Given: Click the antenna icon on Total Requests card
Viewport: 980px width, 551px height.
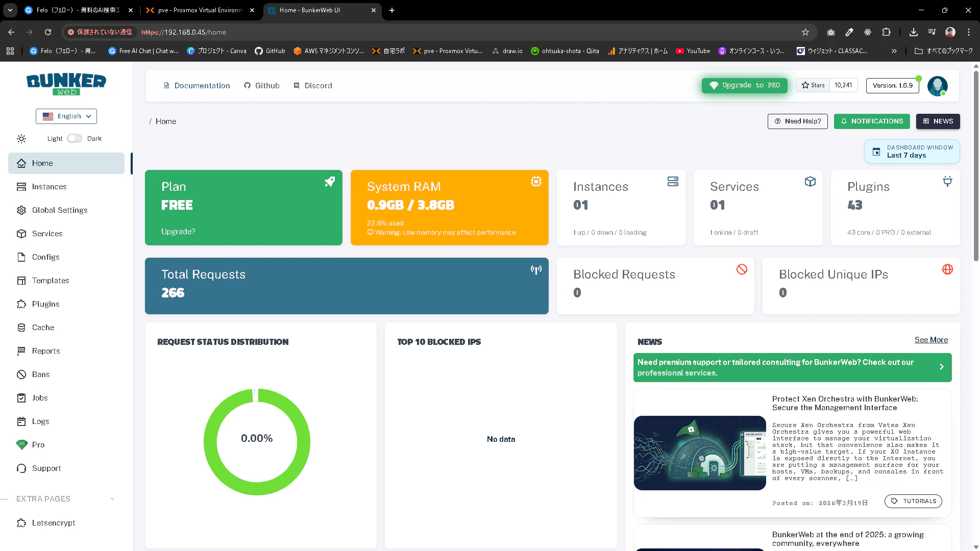Looking at the screenshot, I should (536, 269).
